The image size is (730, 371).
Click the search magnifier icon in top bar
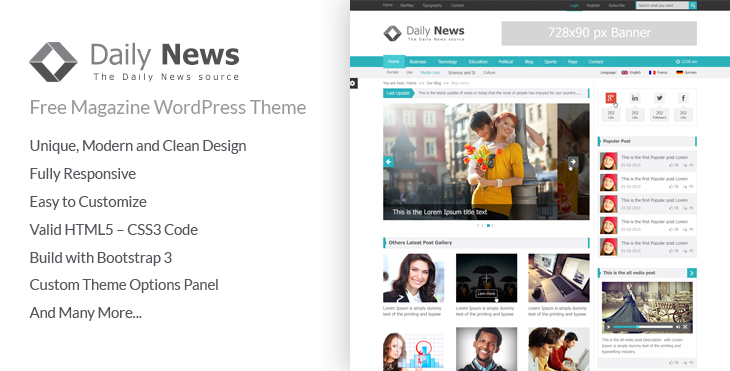693,5
